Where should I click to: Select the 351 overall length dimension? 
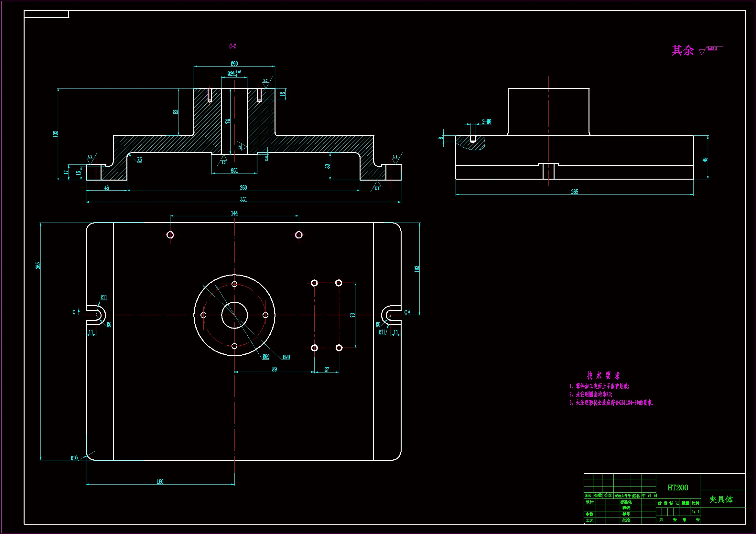point(243,199)
